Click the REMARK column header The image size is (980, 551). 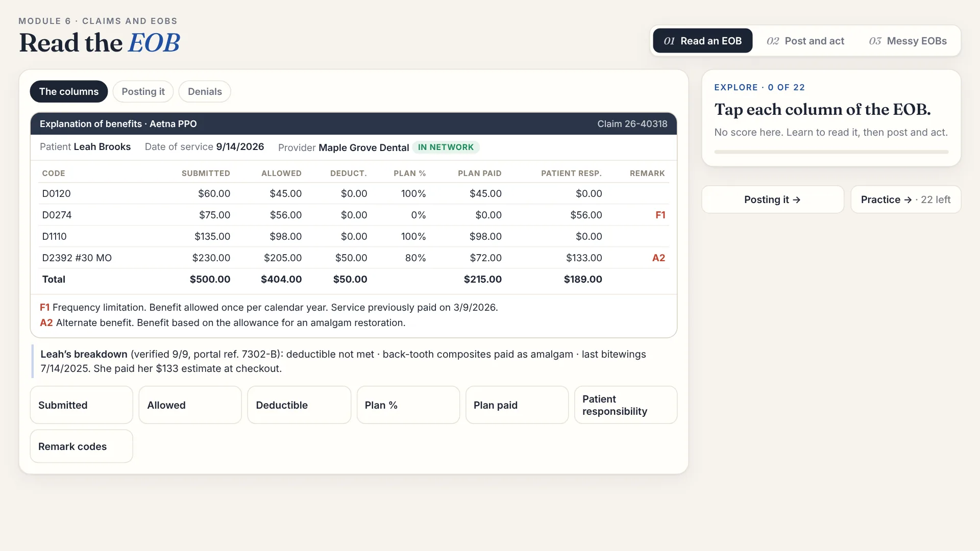pyautogui.click(x=647, y=173)
